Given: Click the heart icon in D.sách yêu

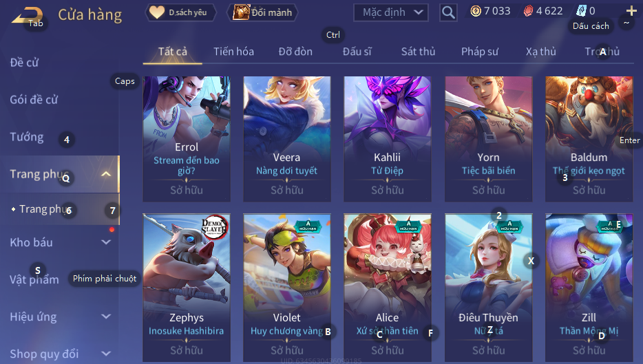Looking at the screenshot, I should click(x=157, y=12).
